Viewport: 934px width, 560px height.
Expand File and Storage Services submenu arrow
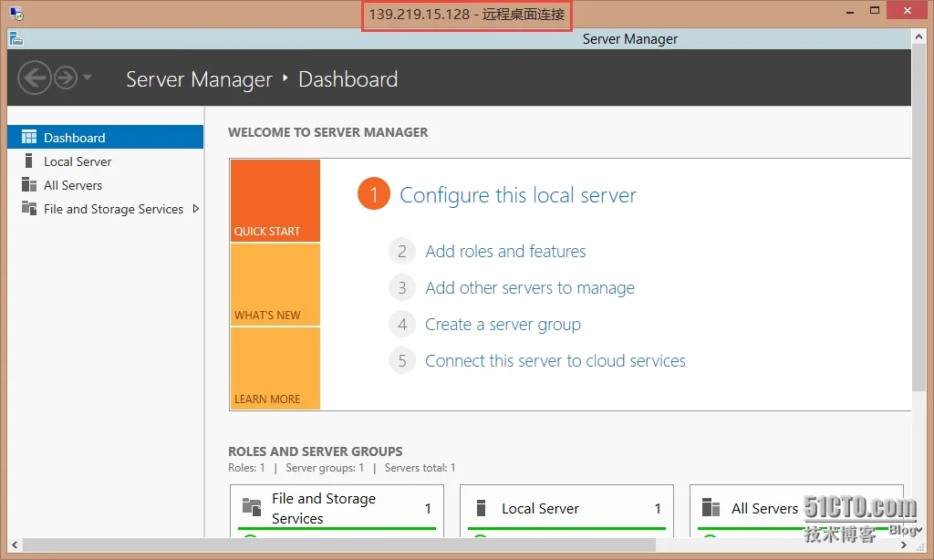[x=195, y=209]
